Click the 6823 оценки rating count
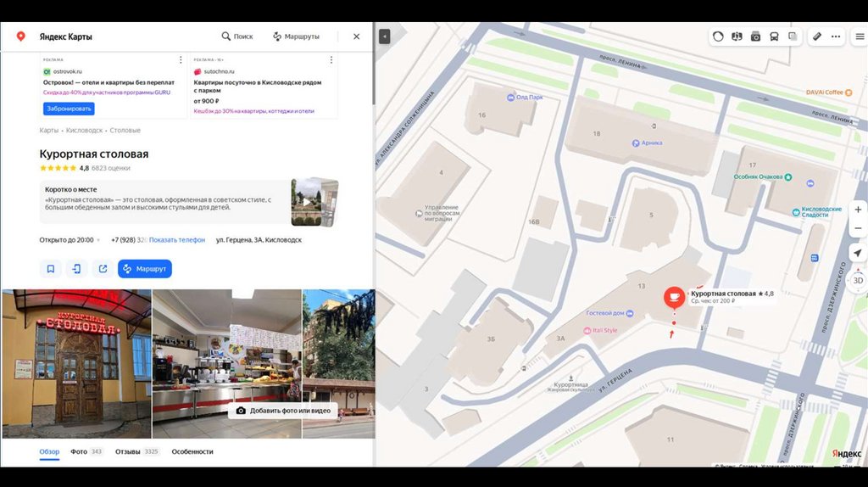This screenshot has height=487, width=868. click(x=111, y=168)
